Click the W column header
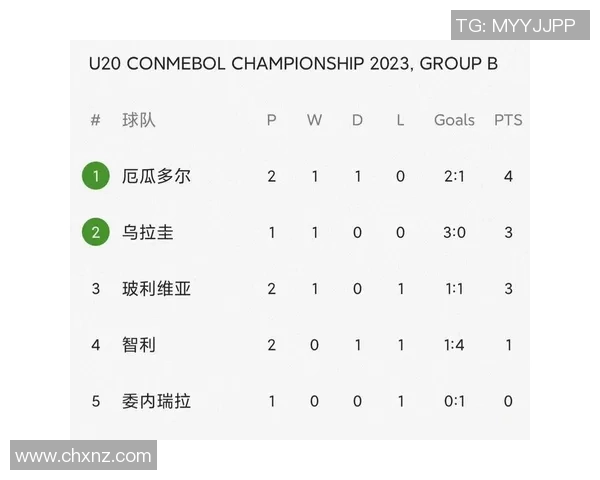Image resolution: width=600 pixels, height=480 pixels. [x=314, y=120]
